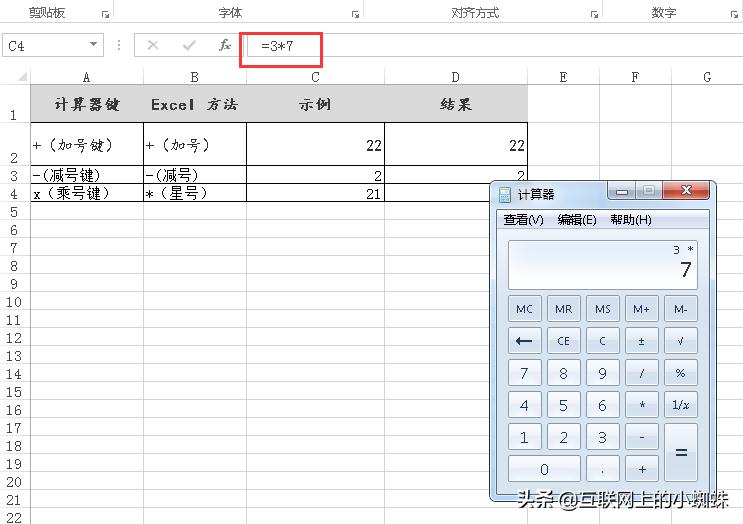Image resolution: width=743 pixels, height=524 pixels.
Task: Open the Alignment (对齐方式) dialog launcher
Action: tap(594, 15)
